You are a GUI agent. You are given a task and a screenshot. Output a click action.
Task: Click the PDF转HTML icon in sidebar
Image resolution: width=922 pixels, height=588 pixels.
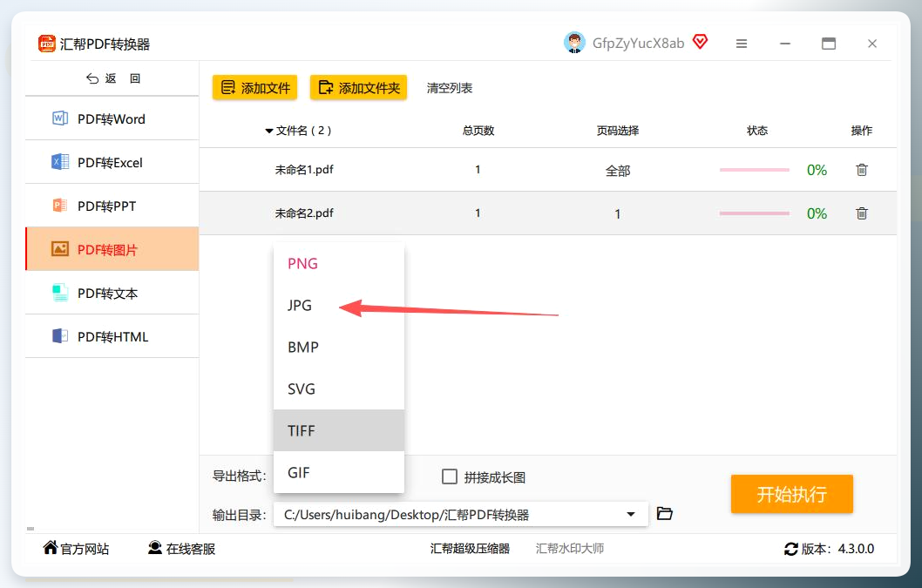coord(60,336)
